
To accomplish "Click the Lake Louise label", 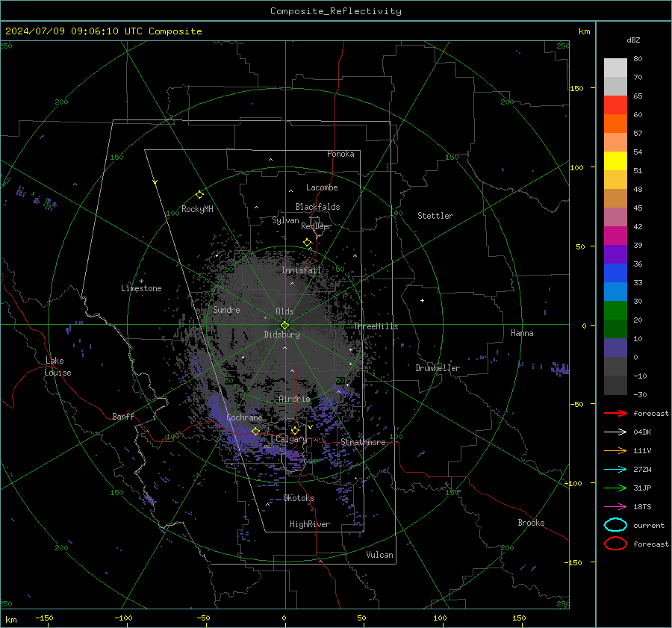I will [57, 367].
